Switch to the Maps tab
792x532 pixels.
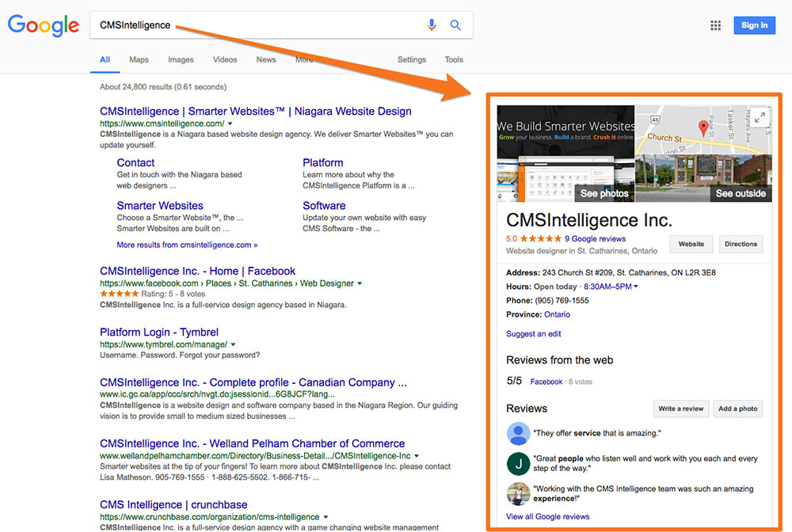tap(139, 59)
